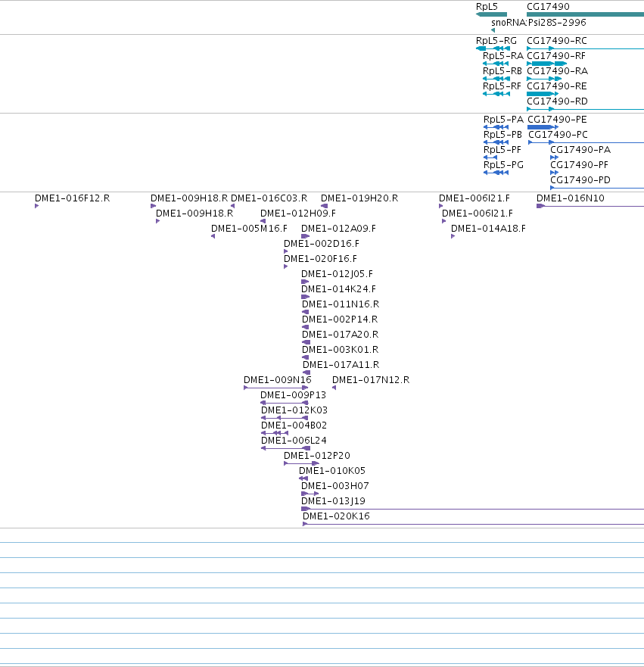Click the RpL5-PA protein label
The image size is (644, 667).
point(503,120)
